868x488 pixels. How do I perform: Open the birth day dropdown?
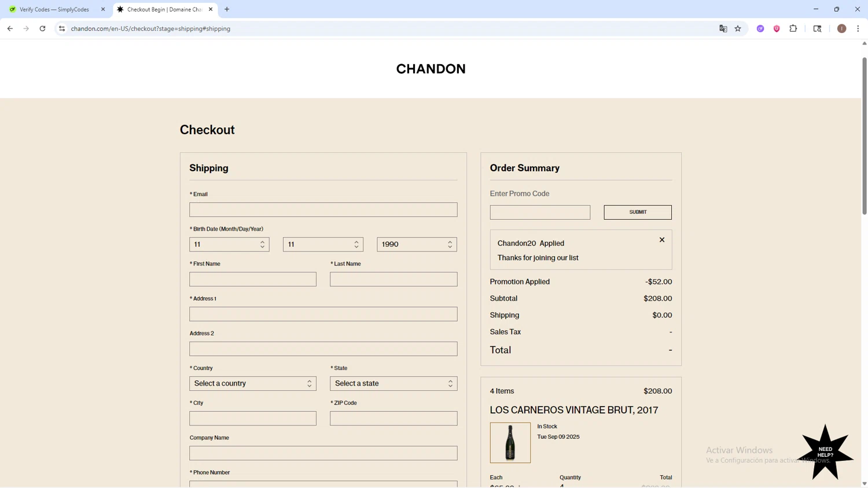point(323,245)
